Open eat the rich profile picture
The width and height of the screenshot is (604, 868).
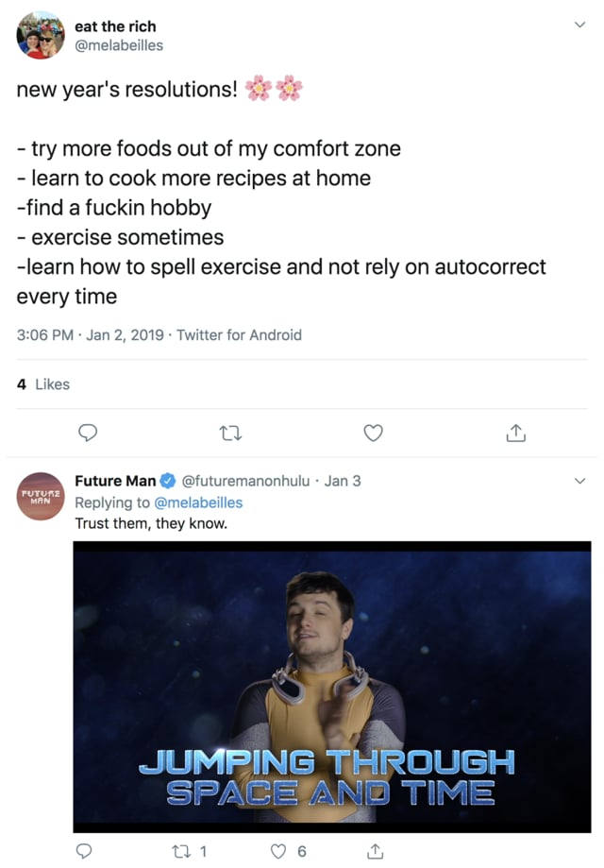click(41, 36)
